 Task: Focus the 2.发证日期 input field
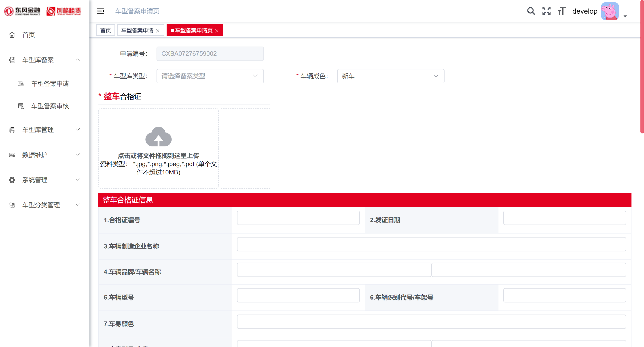coord(564,218)
